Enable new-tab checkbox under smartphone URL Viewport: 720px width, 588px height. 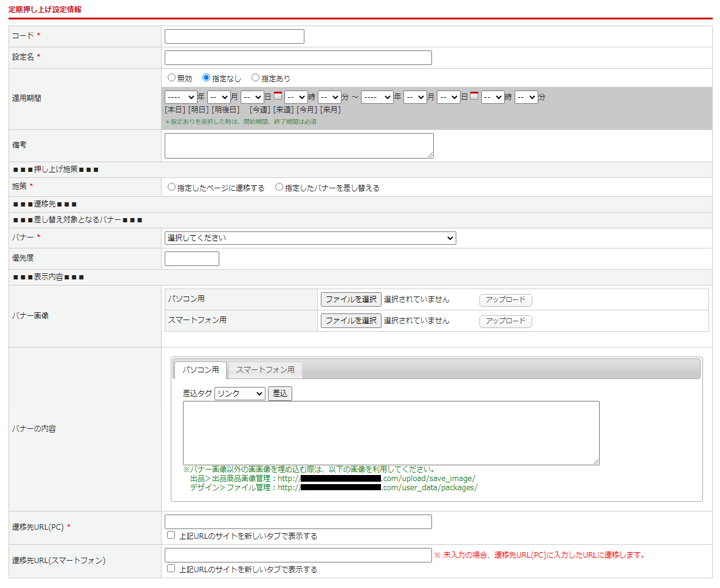[171, 569]
